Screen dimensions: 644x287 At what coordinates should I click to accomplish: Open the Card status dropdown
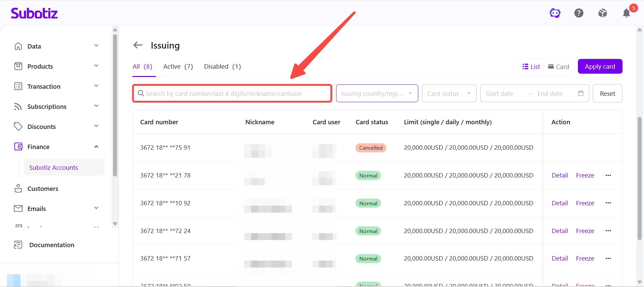click(x=449, y=93)
